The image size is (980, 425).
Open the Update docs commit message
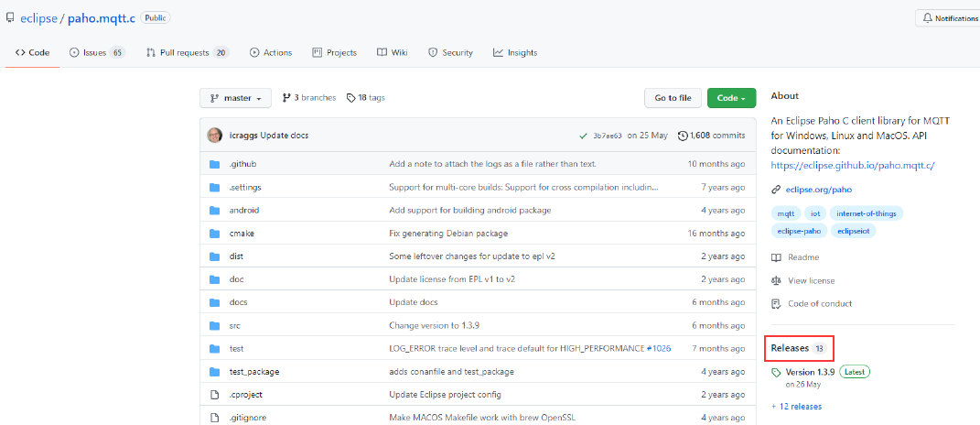(x=285, y=136)
